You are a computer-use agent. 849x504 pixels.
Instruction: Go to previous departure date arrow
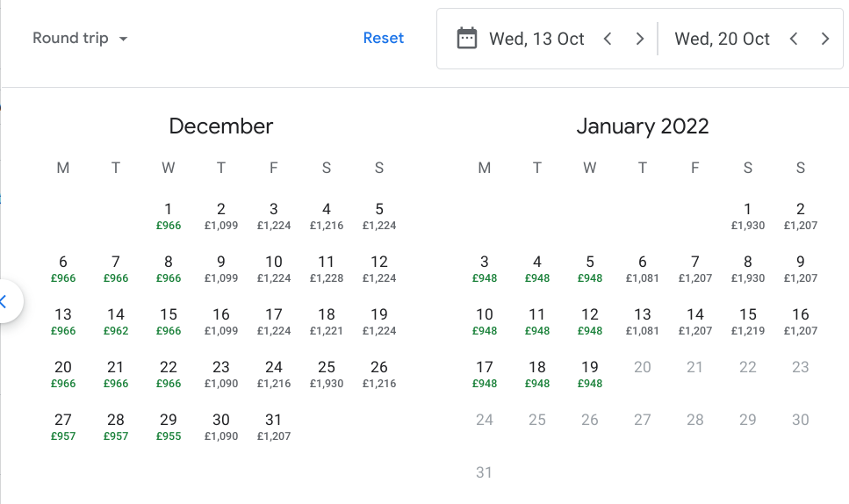(607, 39)
